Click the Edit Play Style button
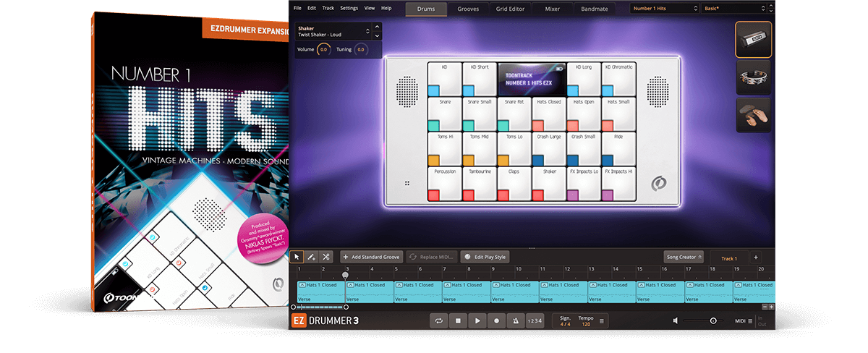This screenshot has width=868, height=353. pyautogui.click(x=485, y=257)
